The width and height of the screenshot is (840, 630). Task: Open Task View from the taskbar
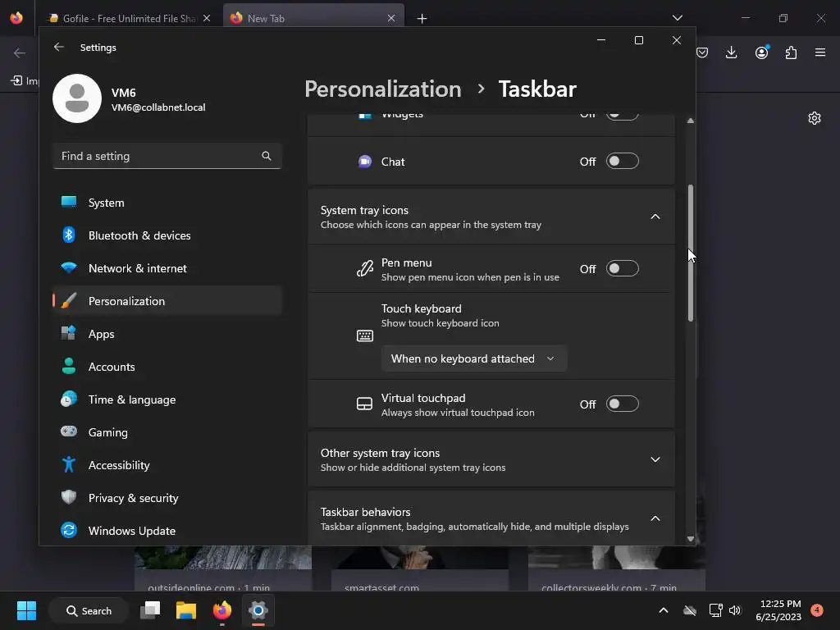point(150,610)
